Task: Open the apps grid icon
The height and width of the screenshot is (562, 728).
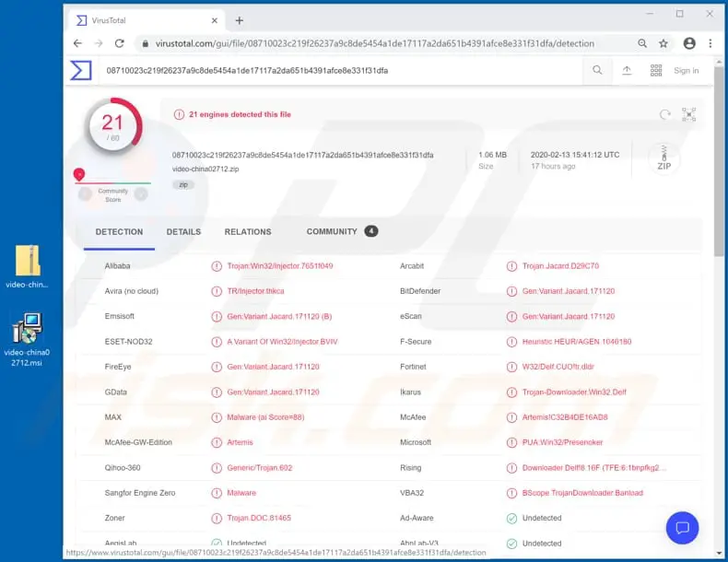Action: [x=656, y=70]
